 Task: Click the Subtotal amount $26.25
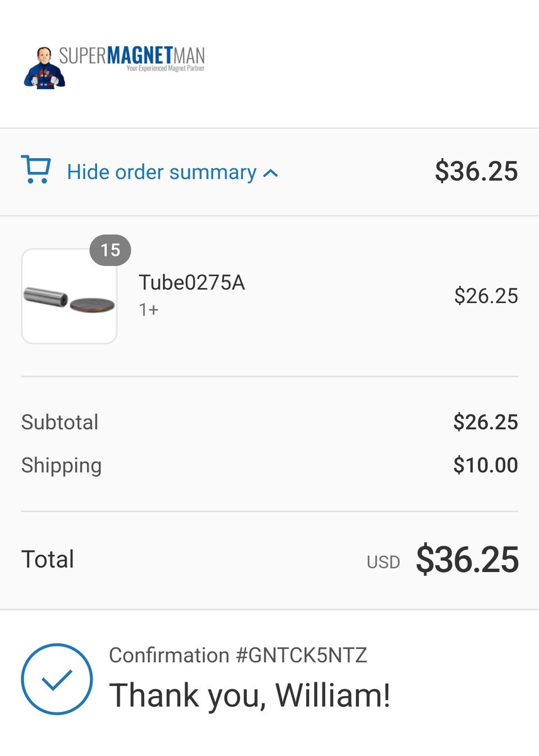(485, 422)
